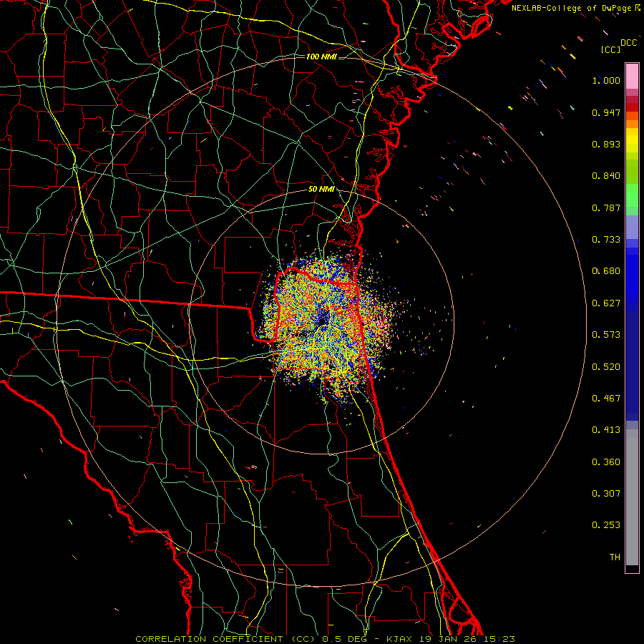
Task: Pick the pink swatch atop the color bar
Action: tap(632, 76)
